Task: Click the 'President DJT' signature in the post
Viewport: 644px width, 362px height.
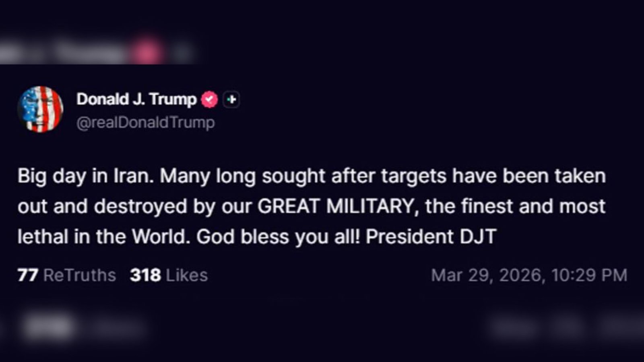Action: tap(431, 237)
